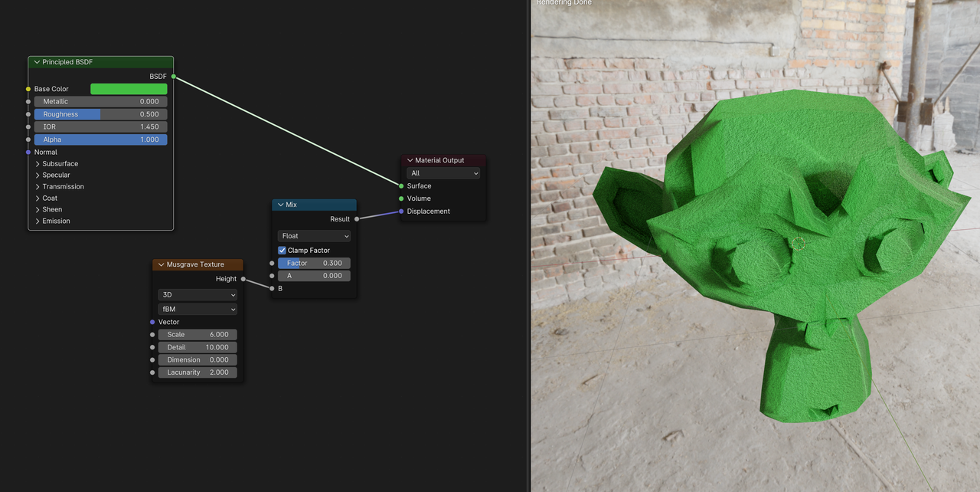Expand the Sheen panel

click(38, 210)
